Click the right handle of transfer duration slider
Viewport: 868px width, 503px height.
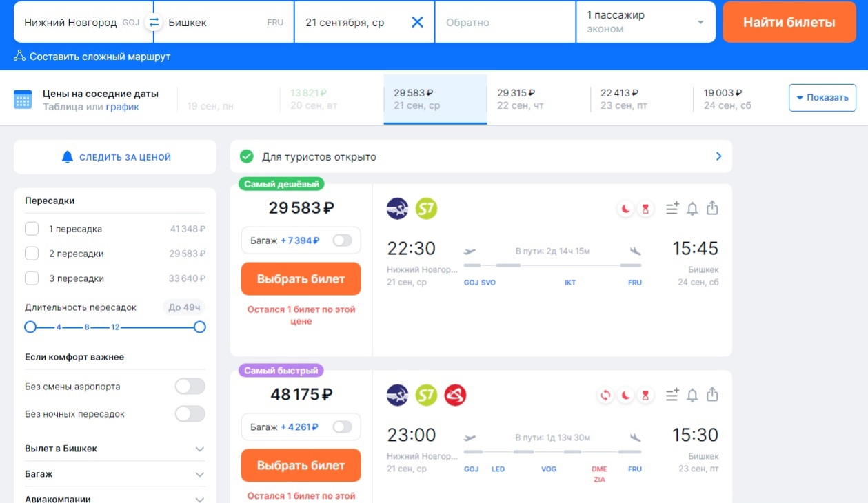click(200, 327)
